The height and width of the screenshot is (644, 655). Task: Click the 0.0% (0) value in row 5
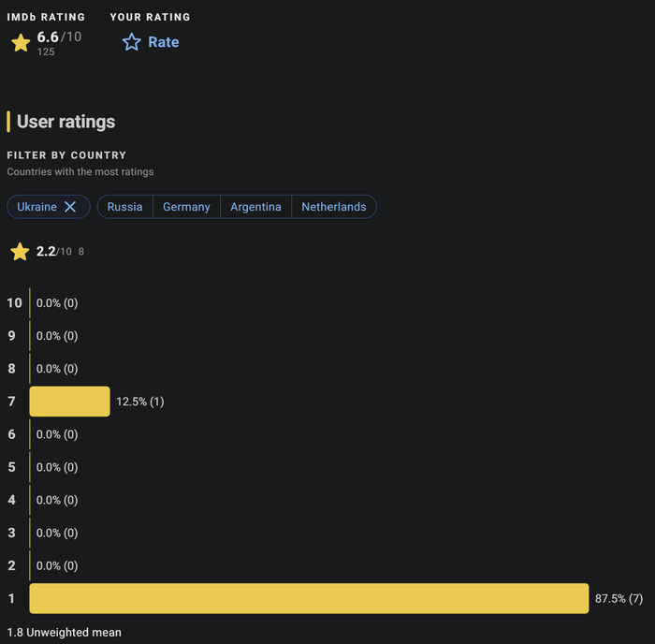pos(57,467)
